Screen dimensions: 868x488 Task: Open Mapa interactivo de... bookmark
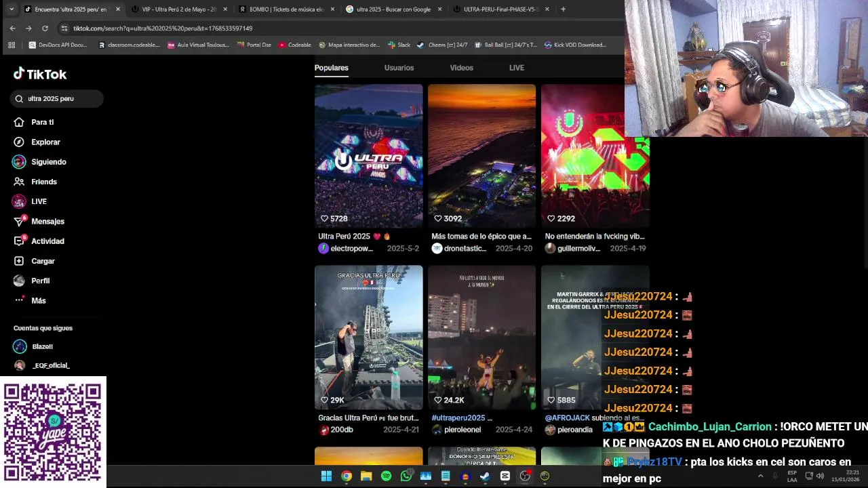pyautogui.click(x=349, y=45)
